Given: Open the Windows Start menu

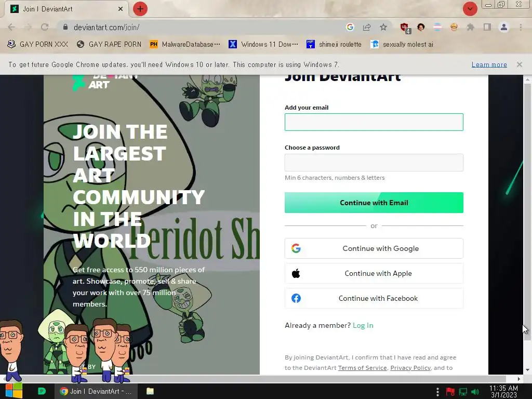Looking at the screenshot, I should 14,391.
